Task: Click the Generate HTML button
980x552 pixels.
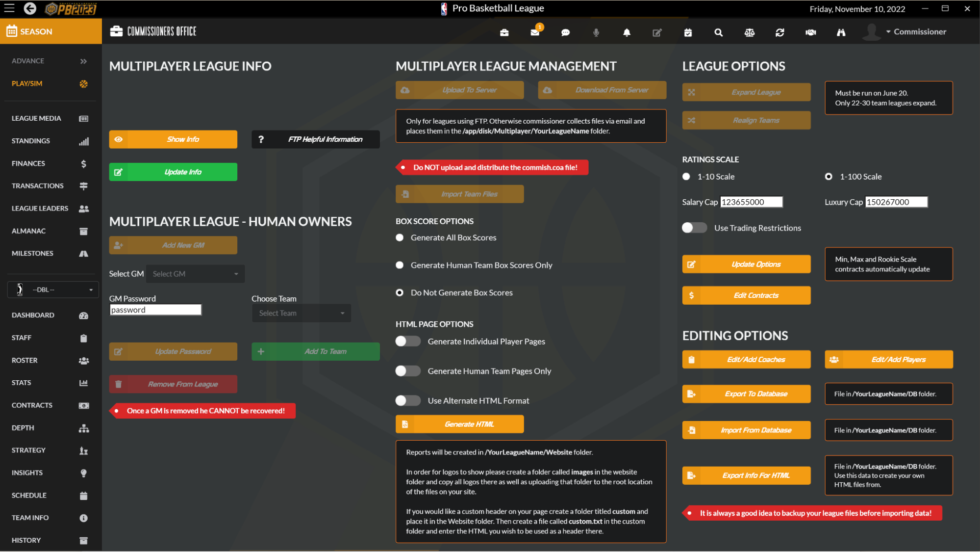Action: pyautogui.click(x=460, y=424)
